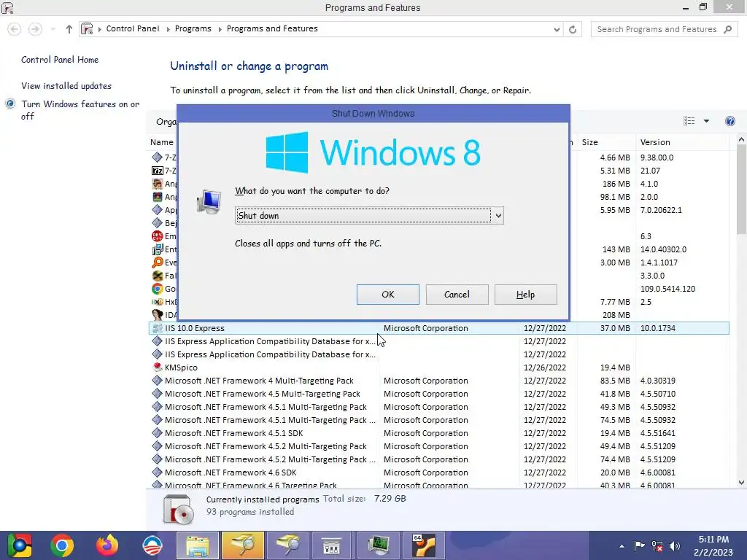Open Help in the Shut Down dialog
This screenshot has width=747, height=560.
pyautogui.click(x=525, y=295)
